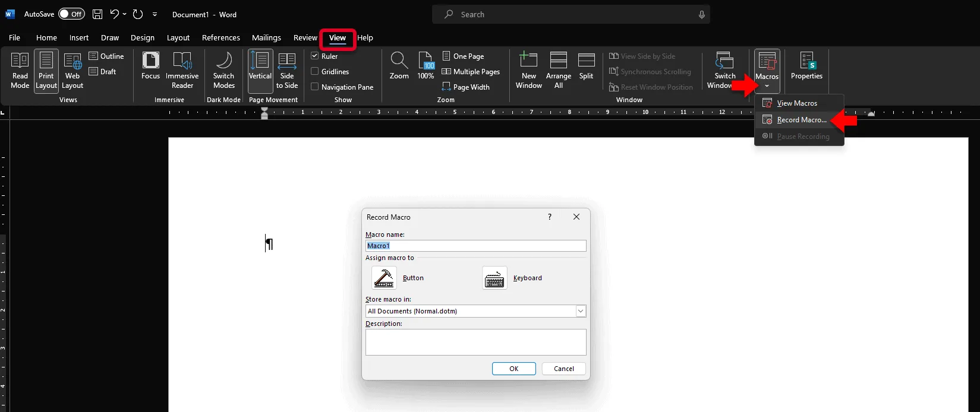This screenshot has width=980, height=412.
Task: Click the right indent marker on ruler
Action: point(871,113)
